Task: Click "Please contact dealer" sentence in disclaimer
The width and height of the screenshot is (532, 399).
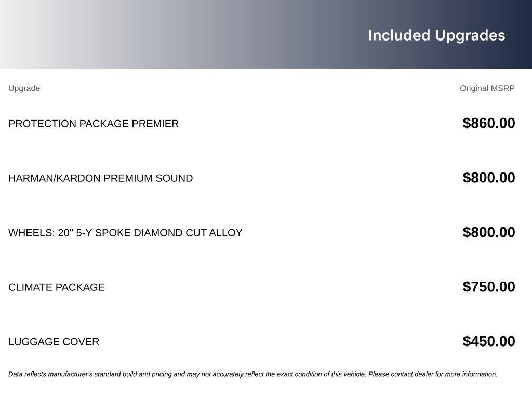Action: click(x=433, y=374)
